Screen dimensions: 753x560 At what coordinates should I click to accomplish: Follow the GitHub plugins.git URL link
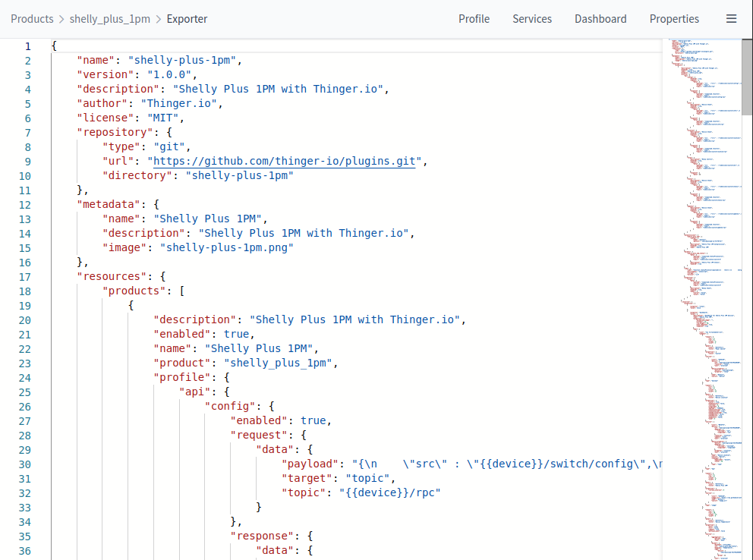pos(284,161)
